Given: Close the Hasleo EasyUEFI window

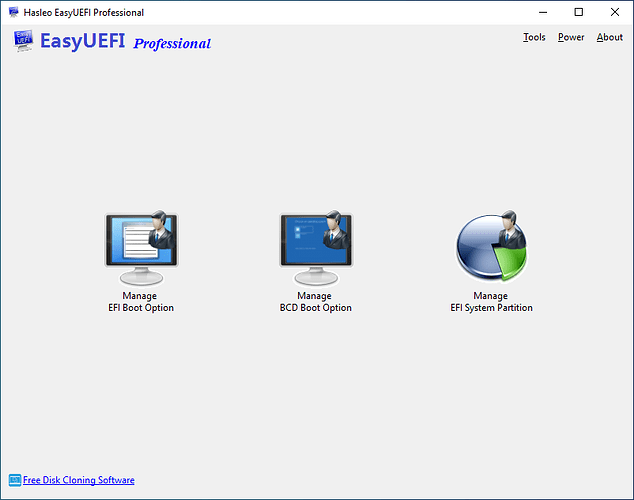Looking at the screenshot, I should [614, 12].
